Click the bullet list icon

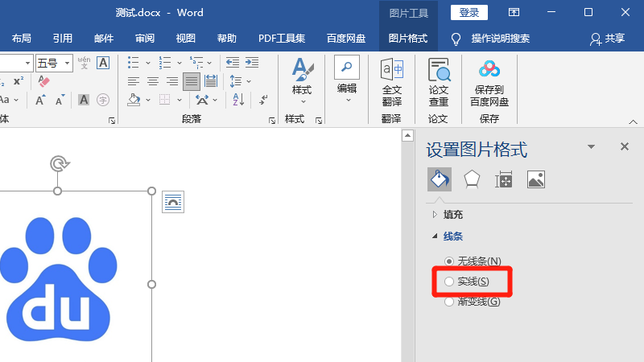(133, 63)
